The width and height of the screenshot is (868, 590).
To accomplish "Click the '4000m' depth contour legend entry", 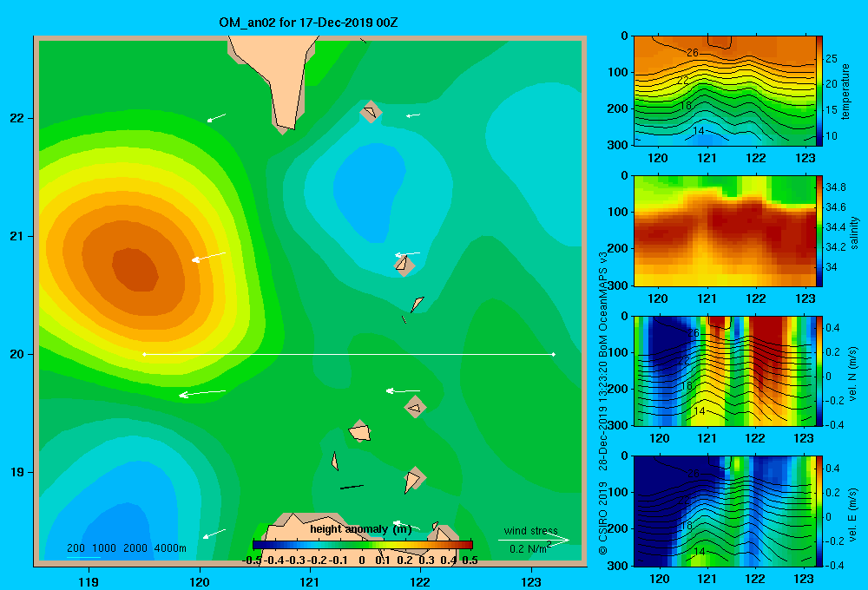I will 170,548.
